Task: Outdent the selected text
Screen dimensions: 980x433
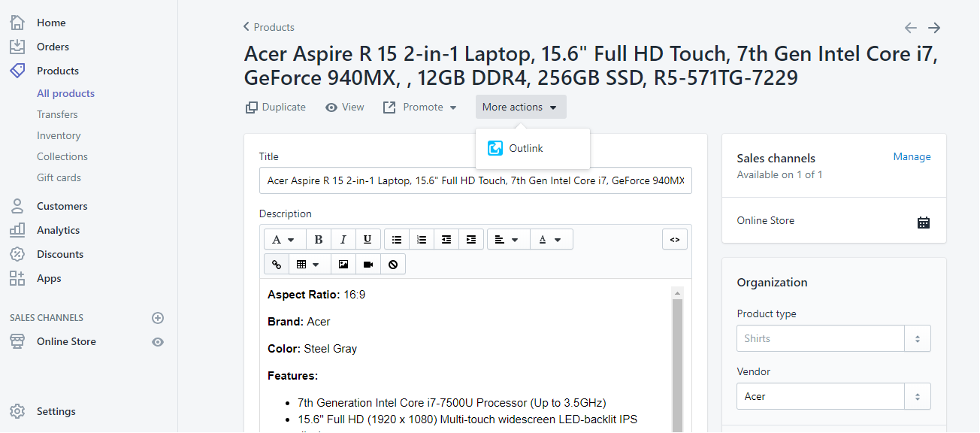Action: click(446, 240)
